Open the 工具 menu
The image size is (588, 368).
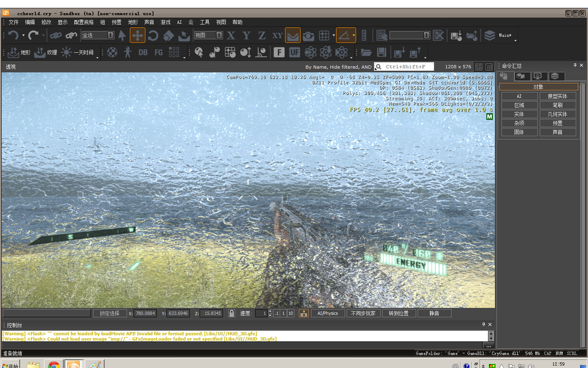coord(205,22)
